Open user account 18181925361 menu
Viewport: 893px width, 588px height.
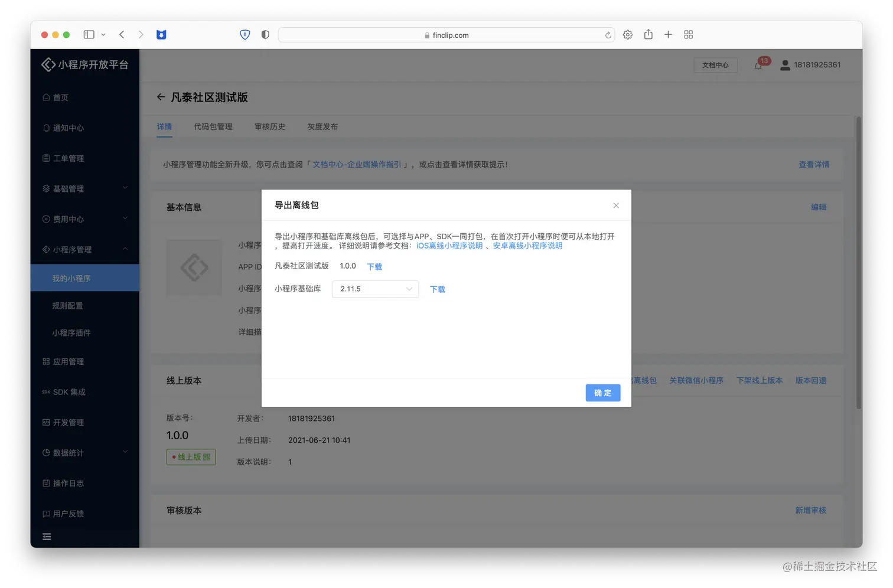[x=810, y=65]
